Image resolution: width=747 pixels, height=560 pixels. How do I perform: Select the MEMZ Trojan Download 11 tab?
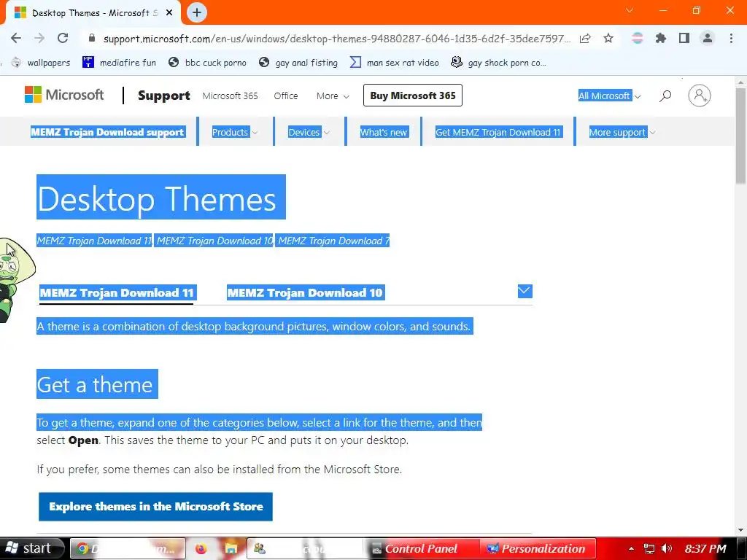click(x=117, y=292)
